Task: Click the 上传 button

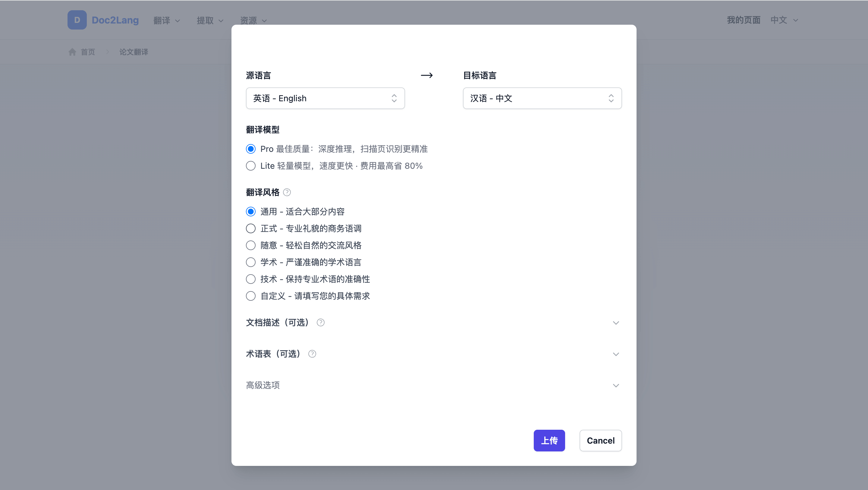Action: pos(549,441)
